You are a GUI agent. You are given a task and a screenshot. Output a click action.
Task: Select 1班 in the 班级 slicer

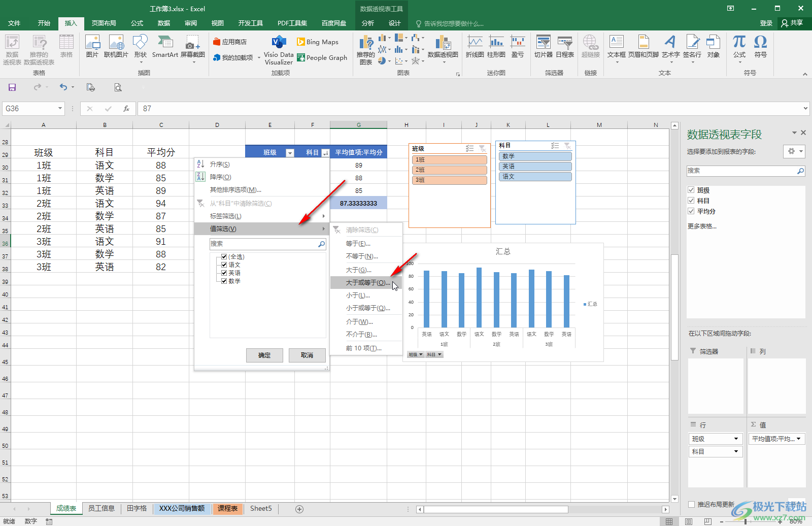(x=450, y=160)
